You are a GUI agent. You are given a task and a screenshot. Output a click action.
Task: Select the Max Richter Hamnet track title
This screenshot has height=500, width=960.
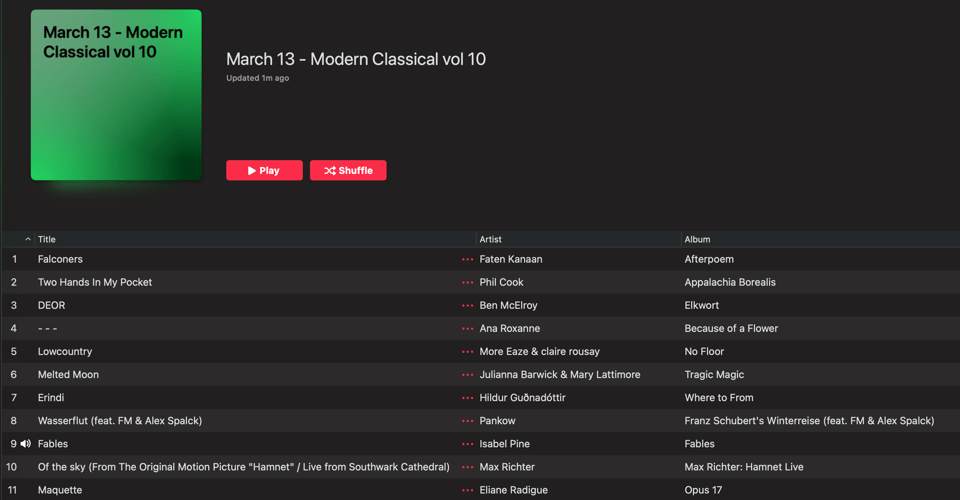243,467
